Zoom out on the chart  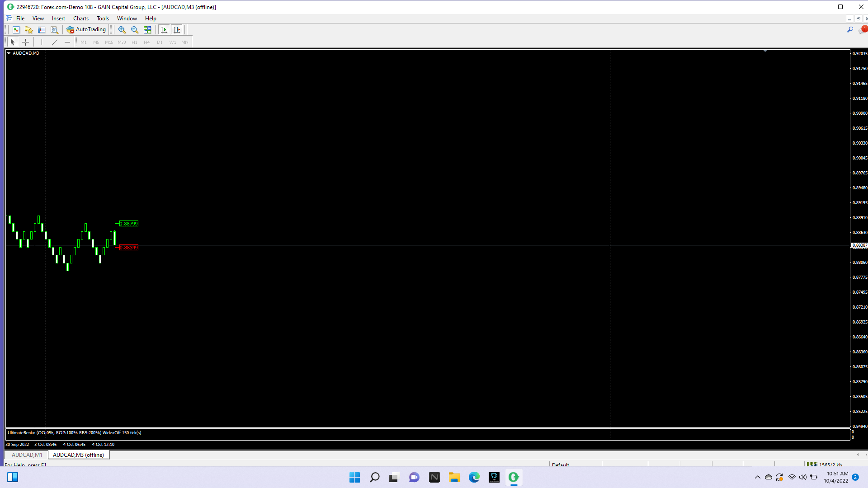pos(134,30)
